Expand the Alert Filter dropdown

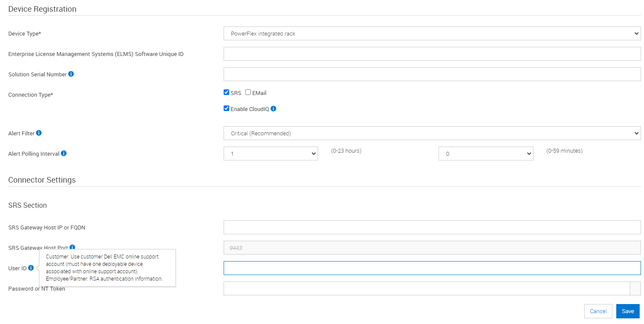432,133
